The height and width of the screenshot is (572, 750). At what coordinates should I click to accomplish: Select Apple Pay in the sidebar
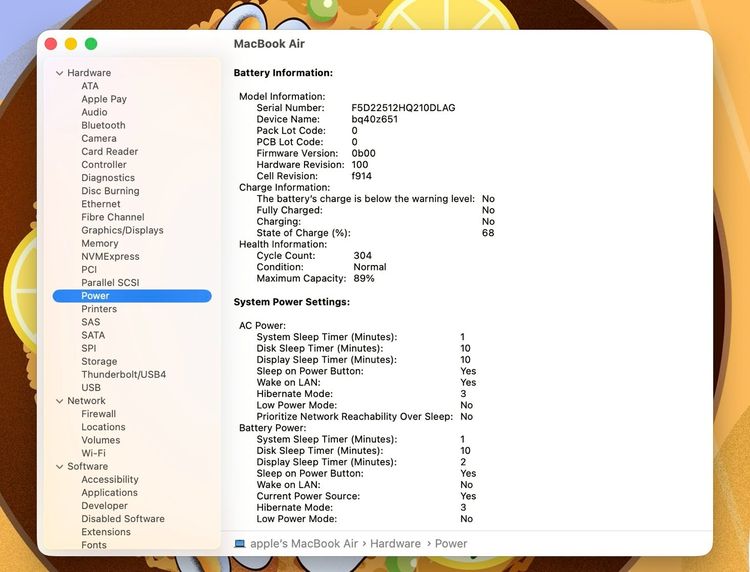coord(104,99)
